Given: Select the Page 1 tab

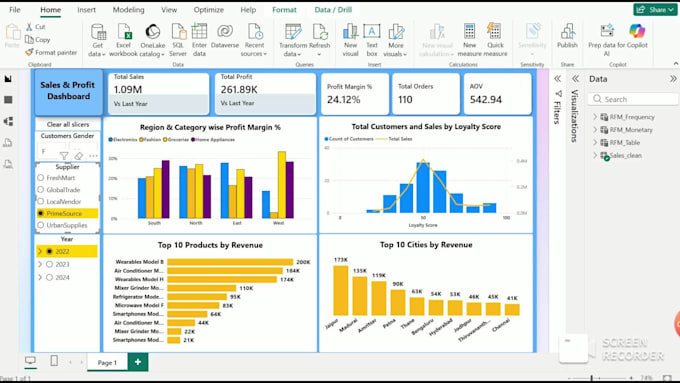Looking at the screenshot, I should 107,362.
